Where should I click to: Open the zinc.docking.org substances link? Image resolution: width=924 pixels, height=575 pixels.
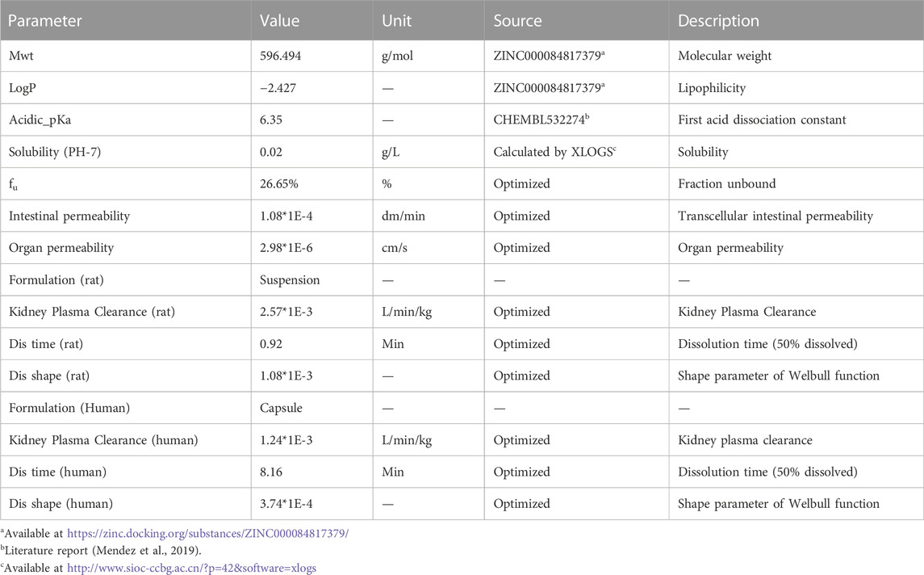[x=207, y=534]
